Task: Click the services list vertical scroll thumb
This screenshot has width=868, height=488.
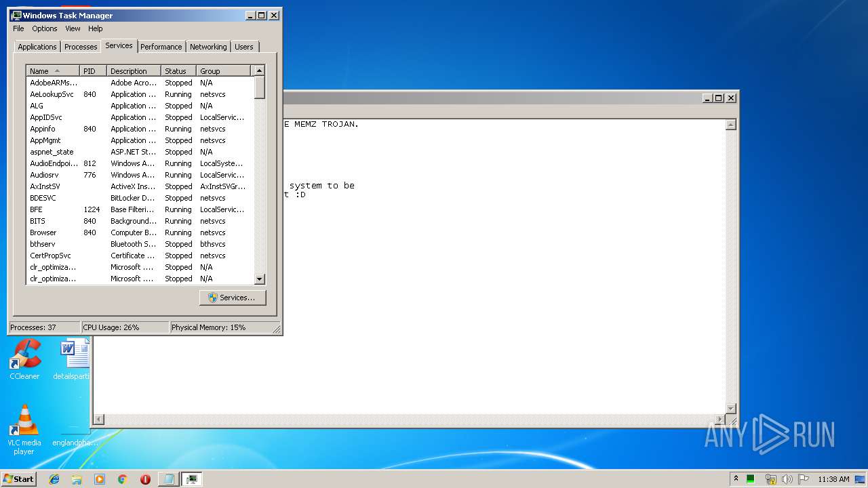Action: click(259, 87)
